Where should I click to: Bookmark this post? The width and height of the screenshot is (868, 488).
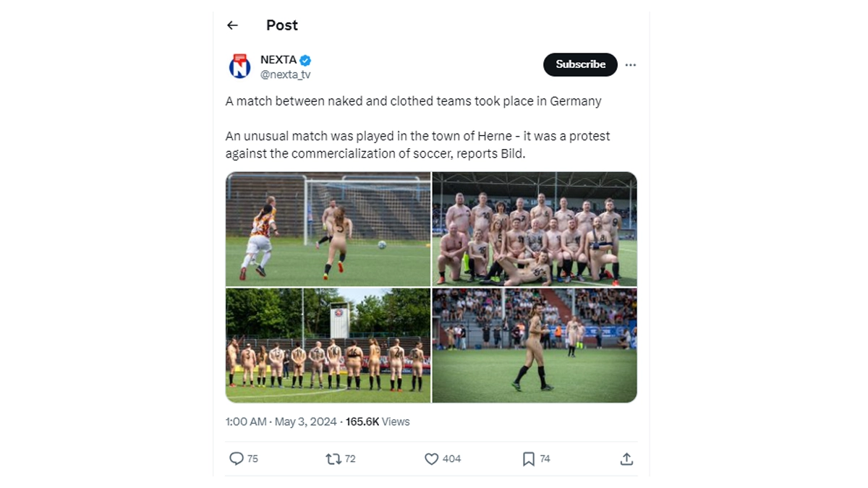click(x=529, y=458)
